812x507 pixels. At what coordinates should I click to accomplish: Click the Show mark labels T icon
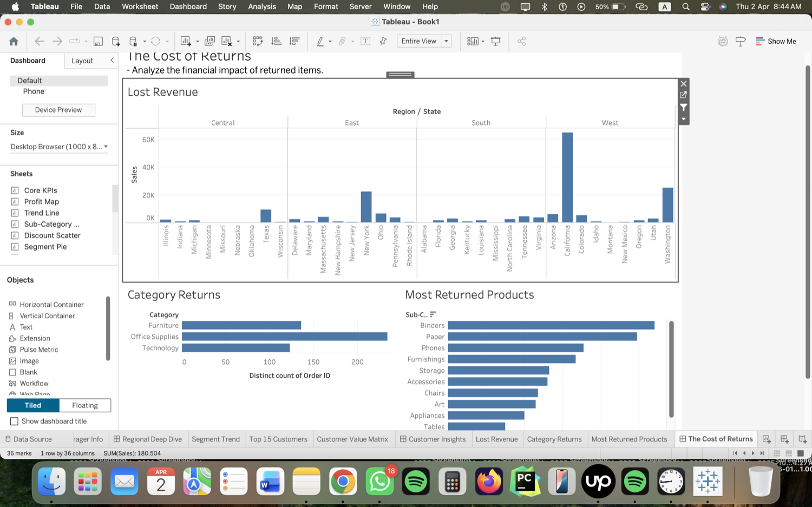[365, 41]
